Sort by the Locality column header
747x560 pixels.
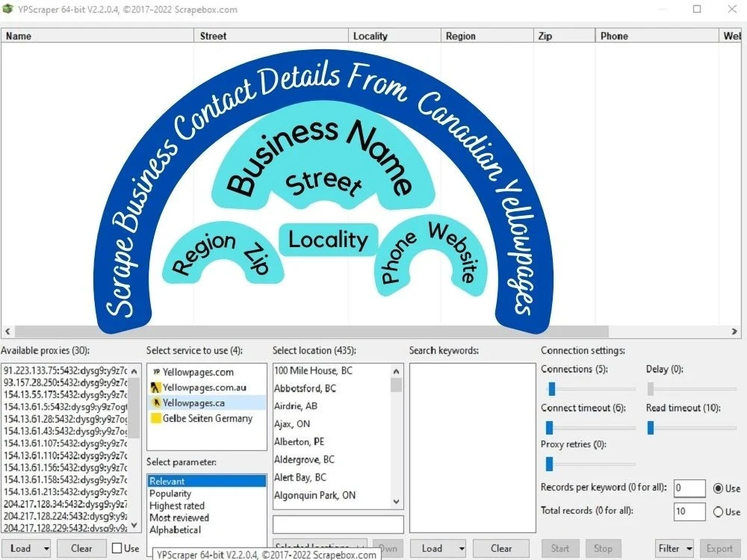pyautogui.click(x=394, y=36)
